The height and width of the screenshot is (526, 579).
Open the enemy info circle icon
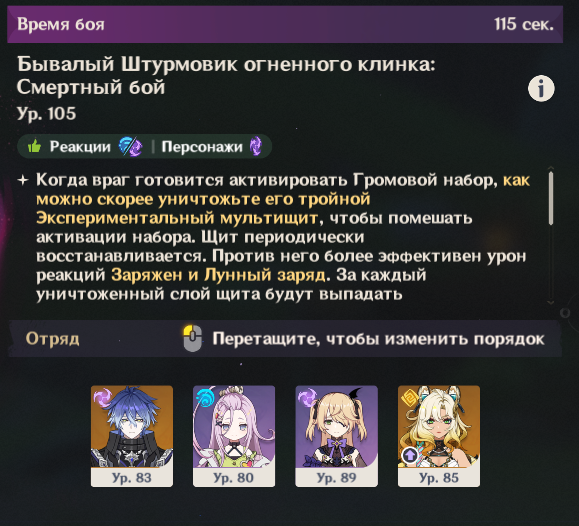[541, 88]
